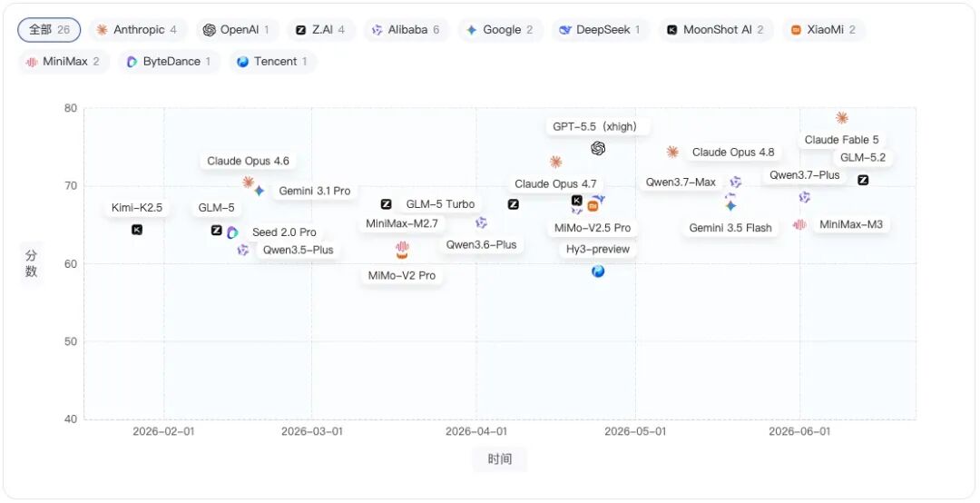
Task: Click the GPT-5.5 (xhigh) label
Action: coord(598,126)
